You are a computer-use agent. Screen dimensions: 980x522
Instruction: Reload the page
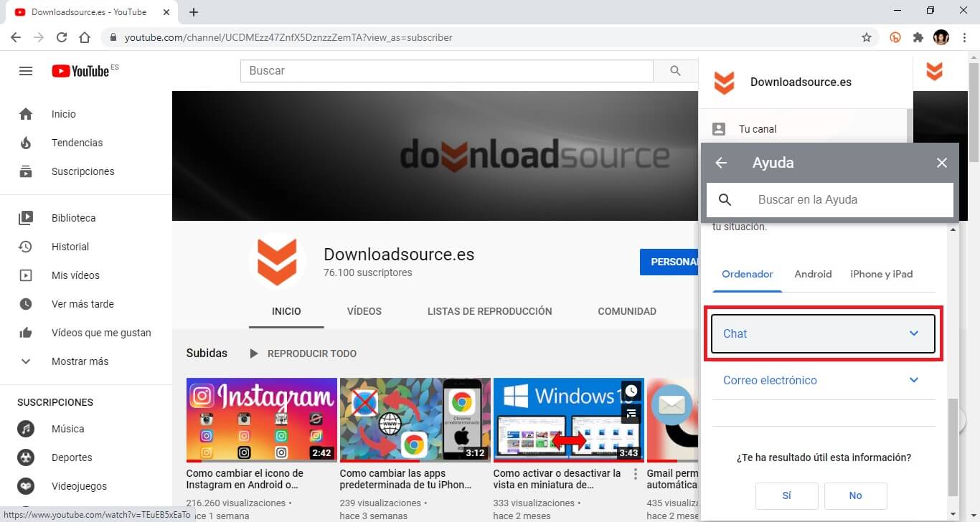(62, 37)
